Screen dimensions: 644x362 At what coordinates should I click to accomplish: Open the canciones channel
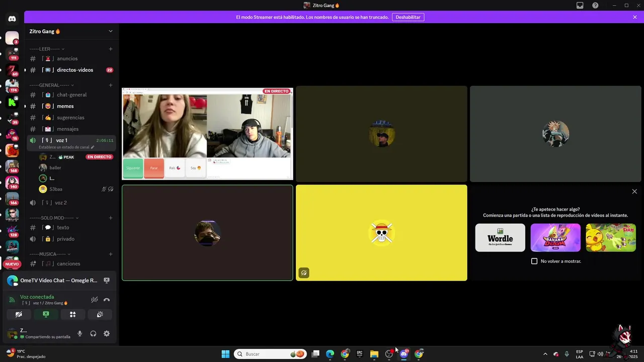71,264
